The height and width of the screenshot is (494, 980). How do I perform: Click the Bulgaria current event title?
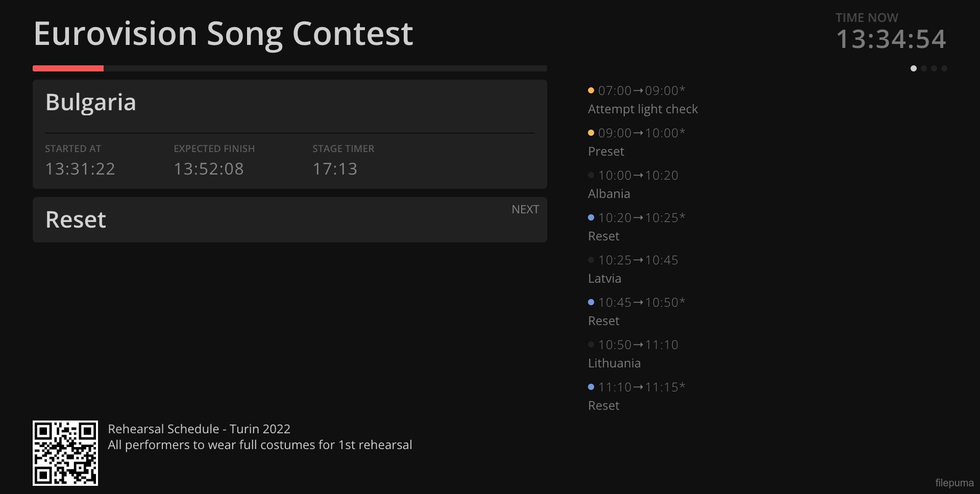[91, 102]
